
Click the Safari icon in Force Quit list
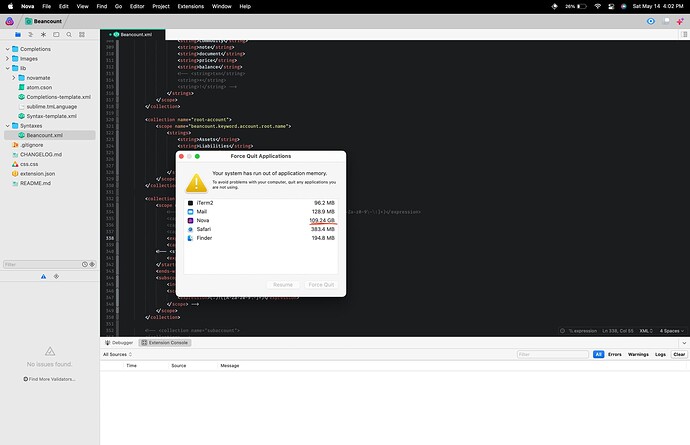191,229
